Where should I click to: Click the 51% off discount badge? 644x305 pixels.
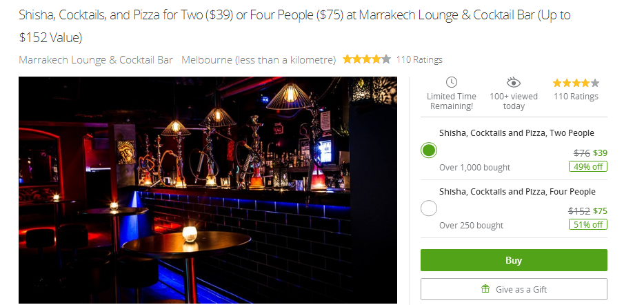[x=587, y=224]
